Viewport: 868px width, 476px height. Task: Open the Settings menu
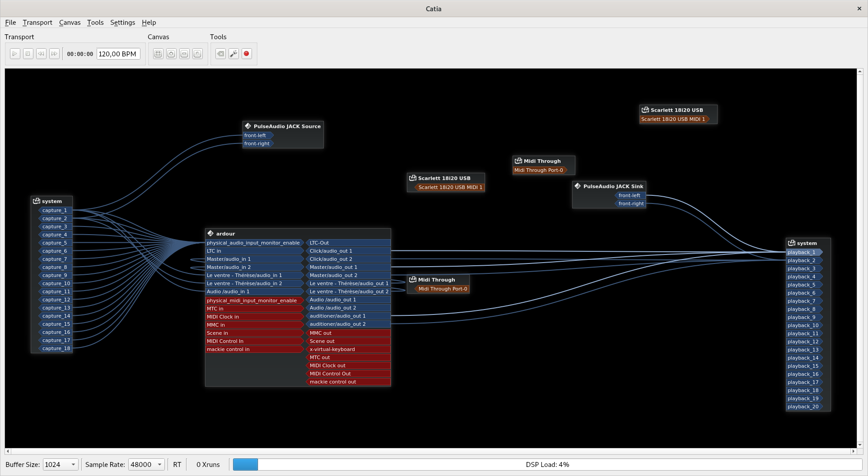coord(123,23)
